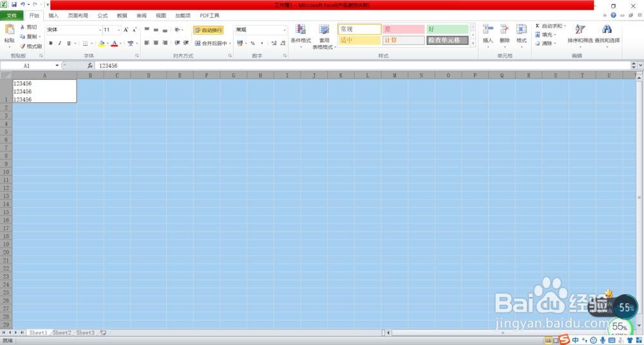Toggle Italic formatting
Screen dimensions: 644x345
pyautogui.click(x=59, y=43)
